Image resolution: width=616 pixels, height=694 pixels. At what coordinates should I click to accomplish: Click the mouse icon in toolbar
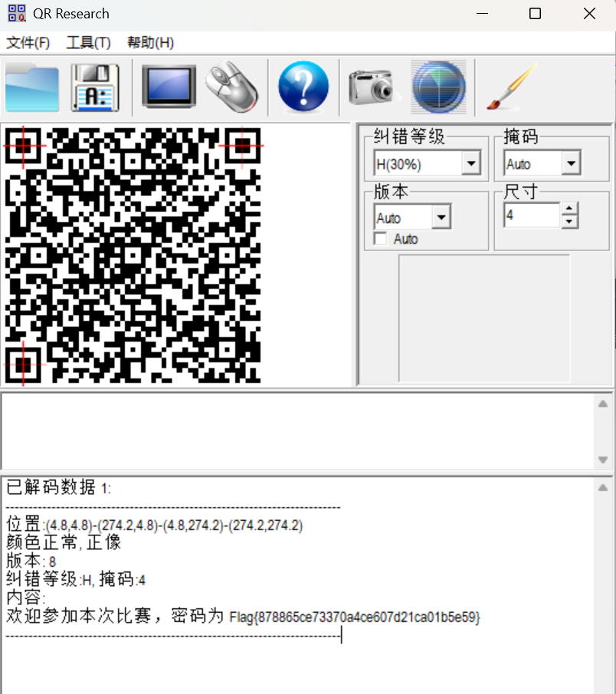pos(231,87)
